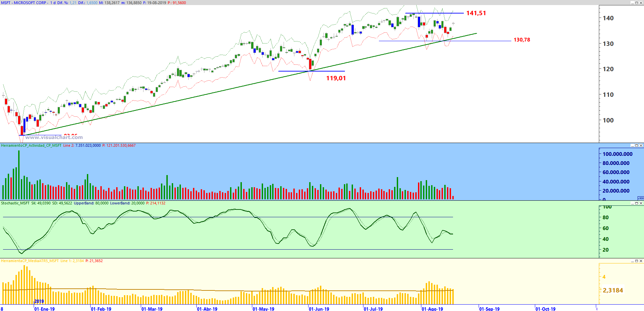Click the 'P: 91,5600' header value
Screen dimensions: 644x311
pyautogui.click(x=177, y=3)
